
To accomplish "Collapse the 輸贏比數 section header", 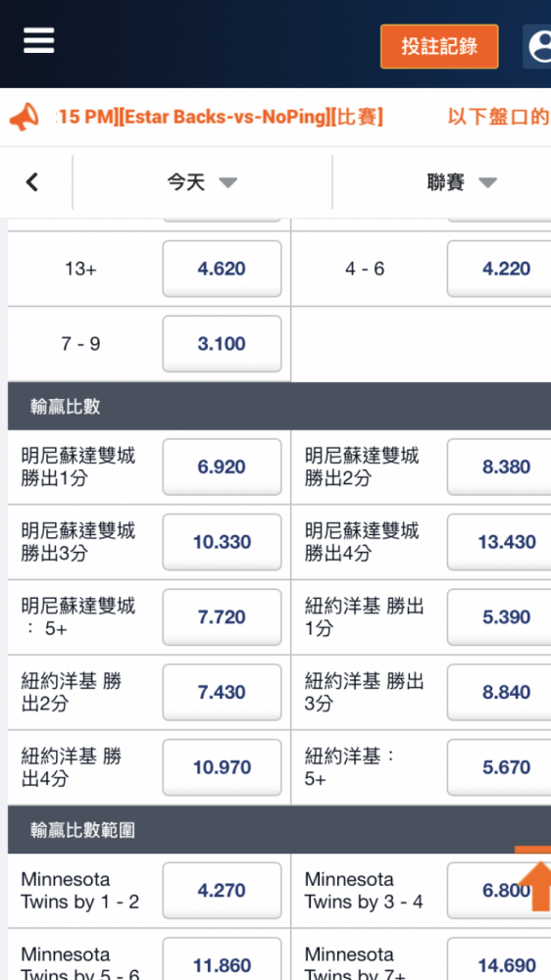I will point(279,407).
